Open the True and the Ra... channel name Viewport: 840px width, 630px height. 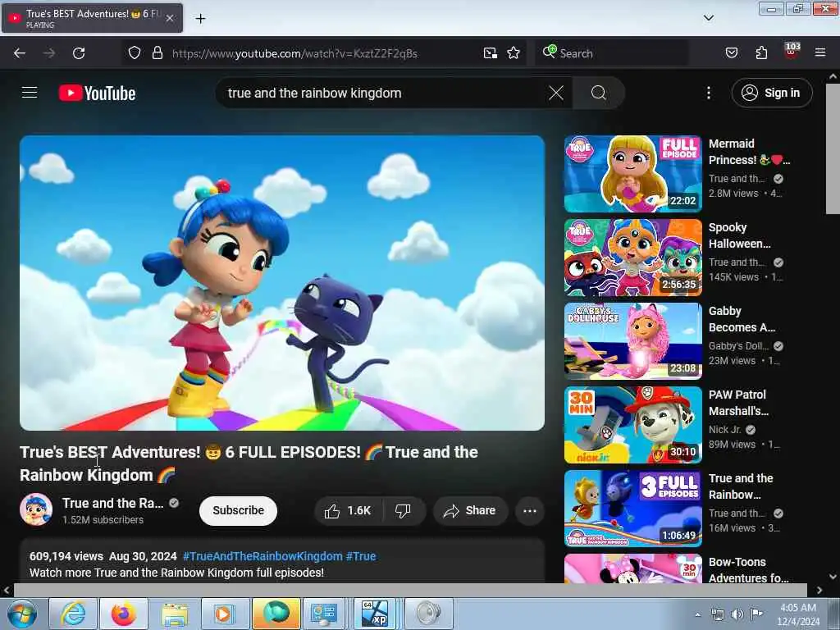point(112,503)
